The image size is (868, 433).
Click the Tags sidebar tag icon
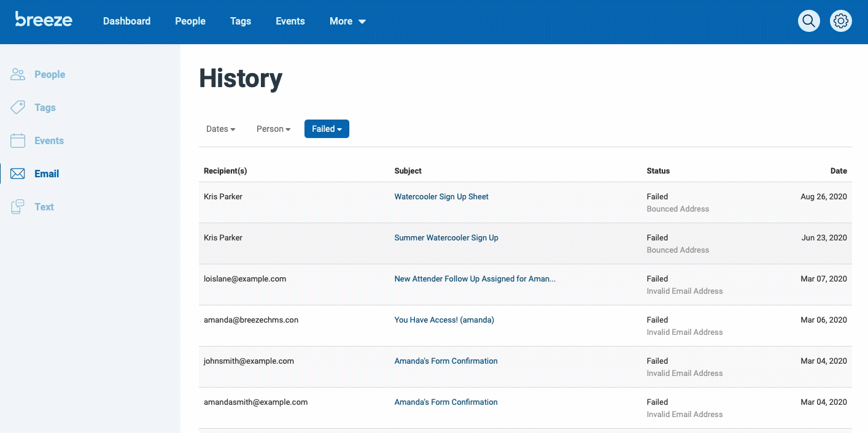(x=18, y=107)
